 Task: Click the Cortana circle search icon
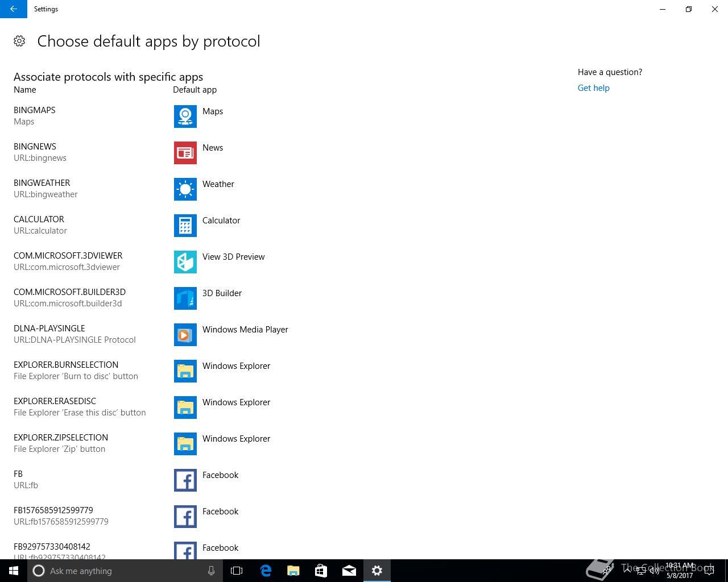pos(39,571)
